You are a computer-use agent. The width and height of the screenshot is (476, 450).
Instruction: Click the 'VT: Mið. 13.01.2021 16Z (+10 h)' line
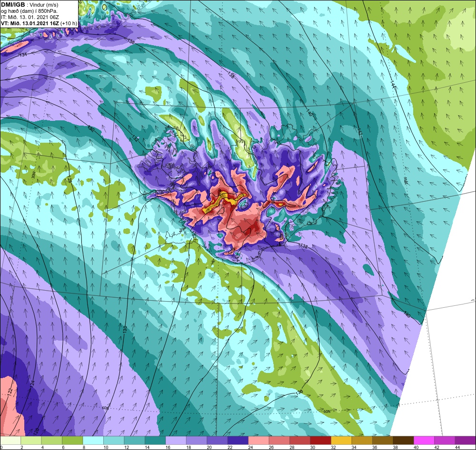click(39, 23)
